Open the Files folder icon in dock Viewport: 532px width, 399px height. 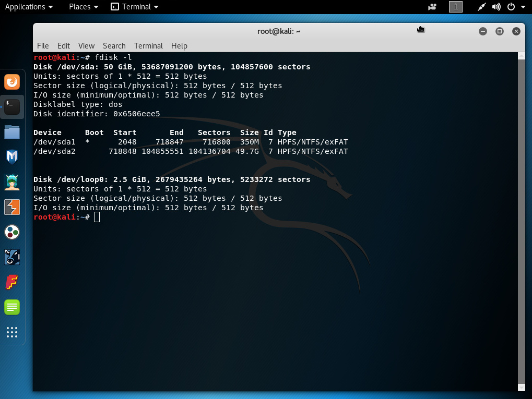12,132
